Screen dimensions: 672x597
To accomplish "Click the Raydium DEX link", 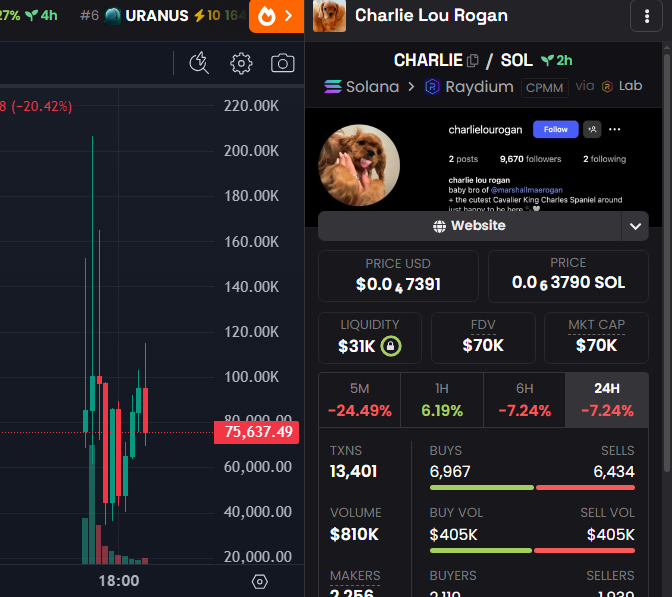I will point(469,87).
